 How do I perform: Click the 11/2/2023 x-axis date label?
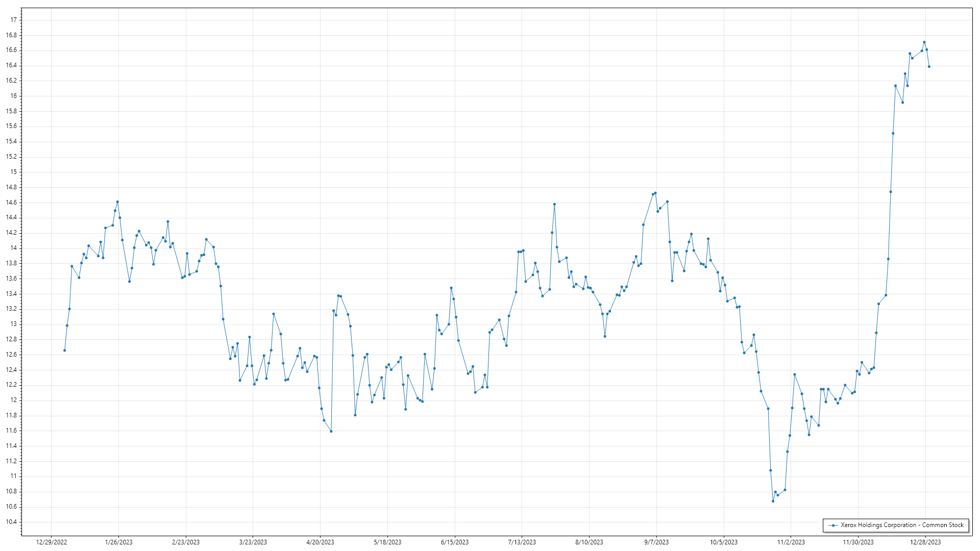(x=791, y=542)
